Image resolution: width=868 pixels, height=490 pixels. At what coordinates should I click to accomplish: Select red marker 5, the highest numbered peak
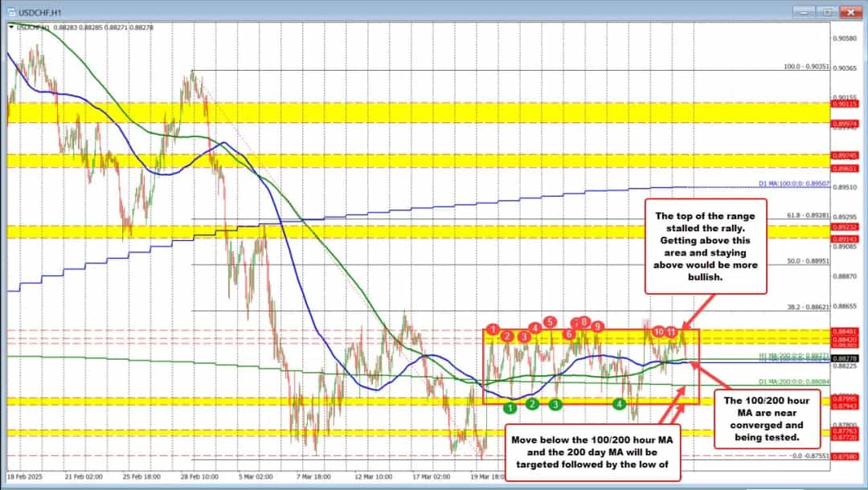(x=550, y=322)
